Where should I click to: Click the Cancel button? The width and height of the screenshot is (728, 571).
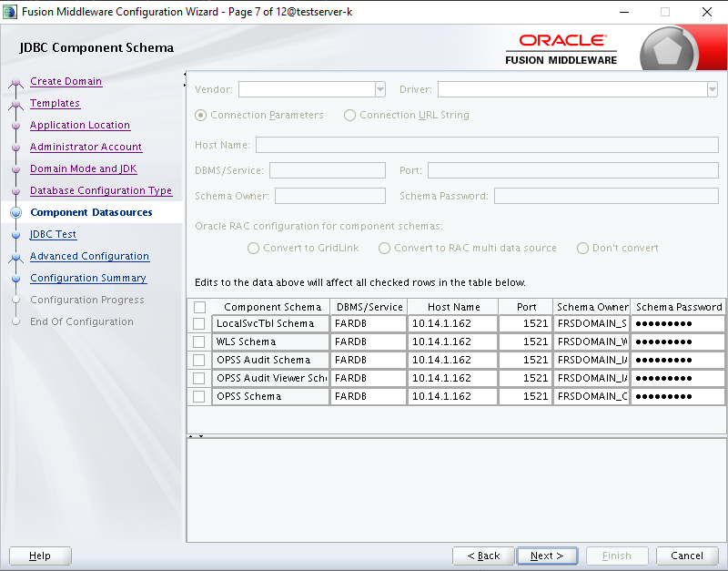click(x=687, y=556)
